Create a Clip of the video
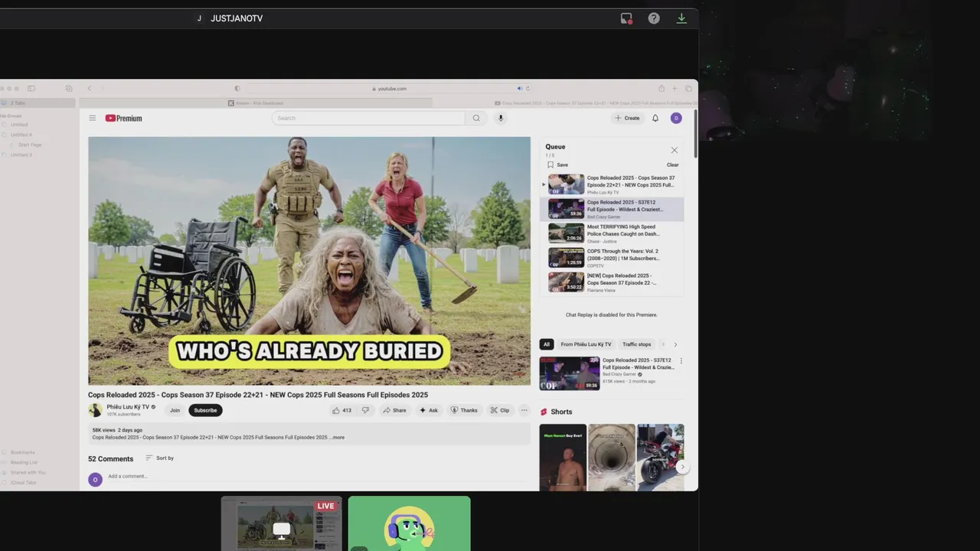 tap(500, 410)
